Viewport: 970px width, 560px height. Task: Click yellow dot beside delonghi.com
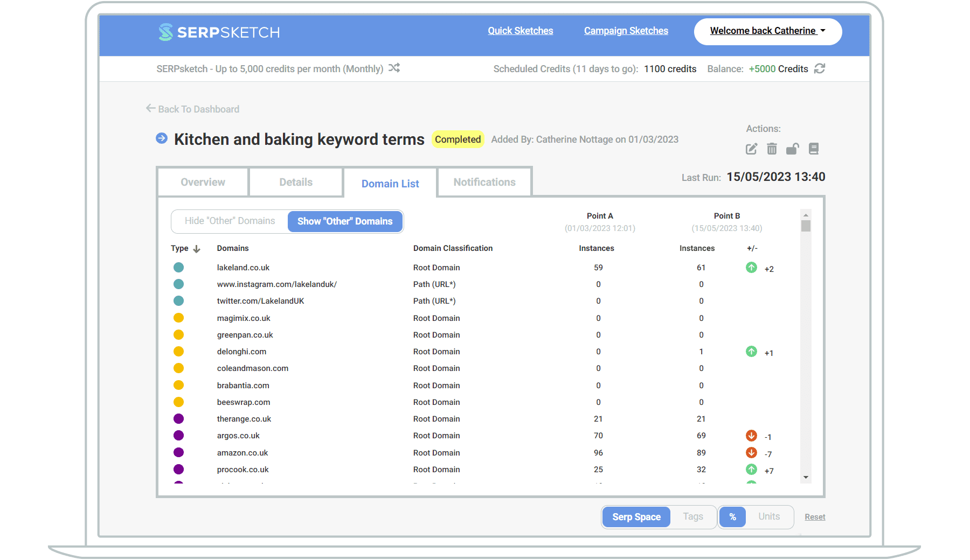(x=178, y=352)
